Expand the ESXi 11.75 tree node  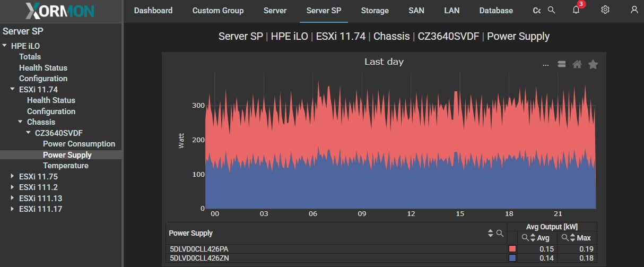coord(13,176)
